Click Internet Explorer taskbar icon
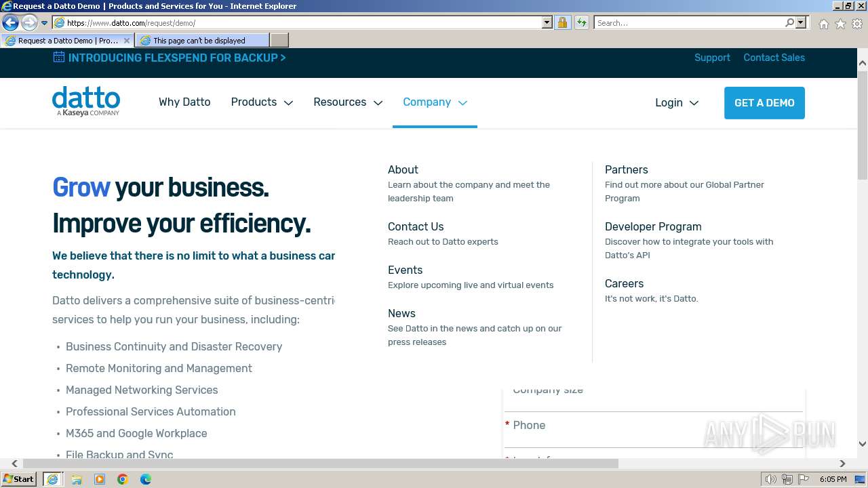The image size is (868, 488). point(52,479)
